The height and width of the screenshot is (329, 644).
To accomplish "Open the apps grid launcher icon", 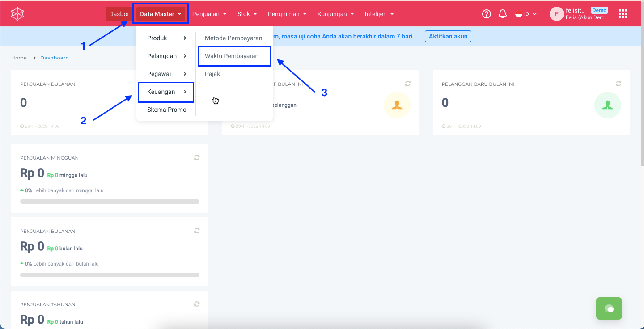I will (623, 14).
